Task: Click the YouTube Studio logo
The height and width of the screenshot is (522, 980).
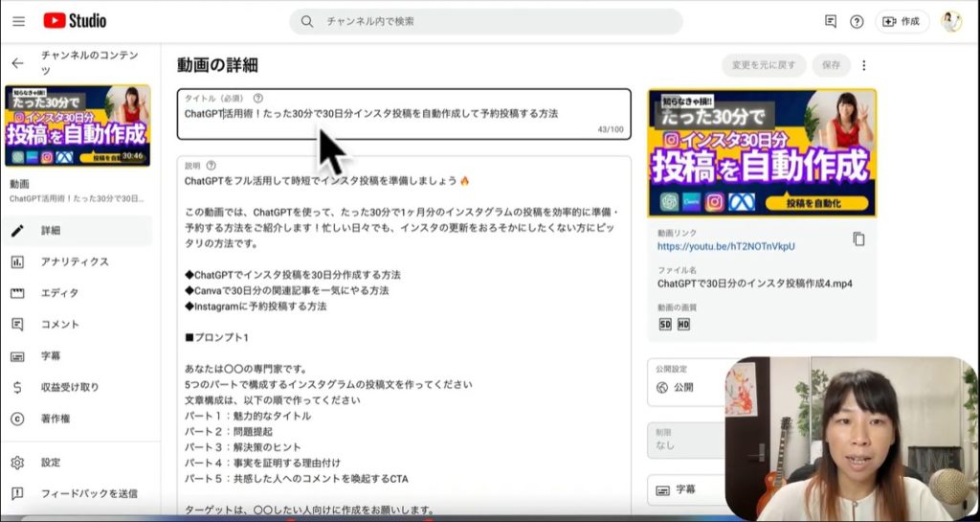Action: 75,20
